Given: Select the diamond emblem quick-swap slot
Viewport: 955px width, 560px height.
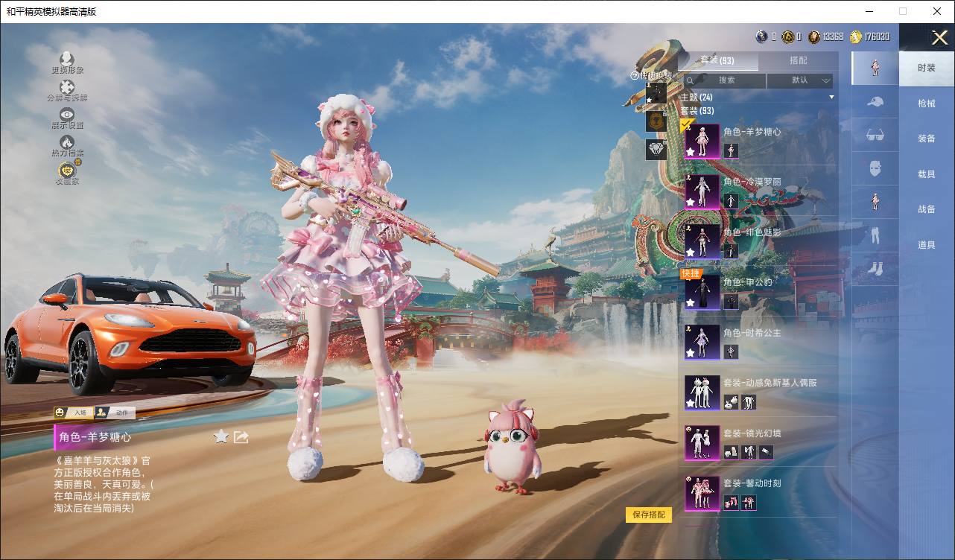Looking at the screenshot, I should 656,149.
